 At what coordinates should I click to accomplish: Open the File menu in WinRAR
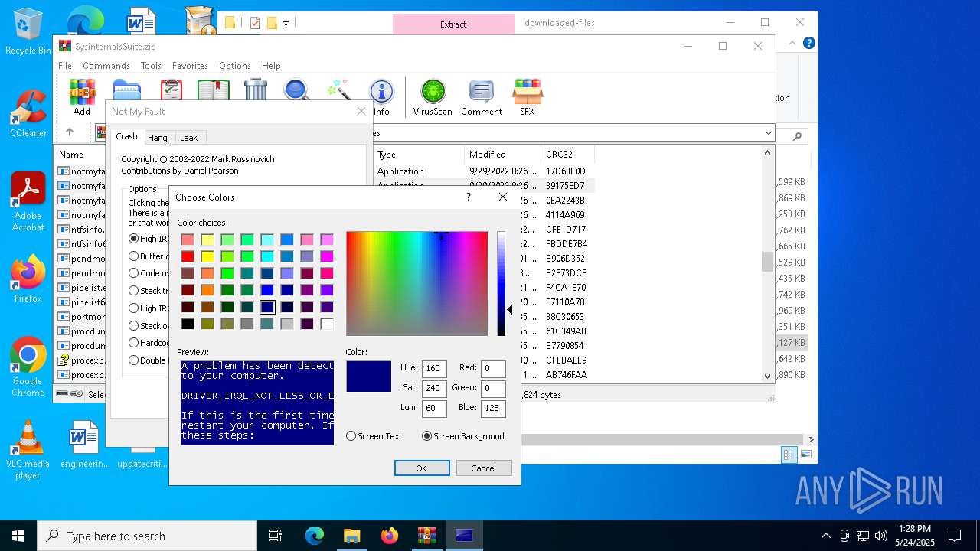coord(65,66)
